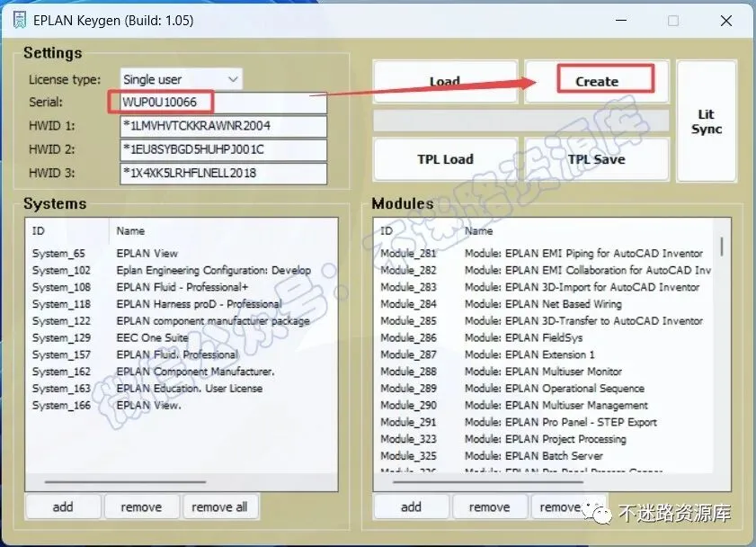Screen dimensions: 756x547
Task: Select System_157 EPLAN Fluid. Professional row
Action: [182, 354]
